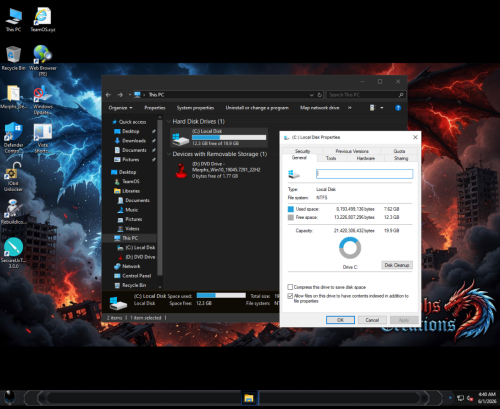Click the Cancel button in Properties dialog

tap(372, 320)
